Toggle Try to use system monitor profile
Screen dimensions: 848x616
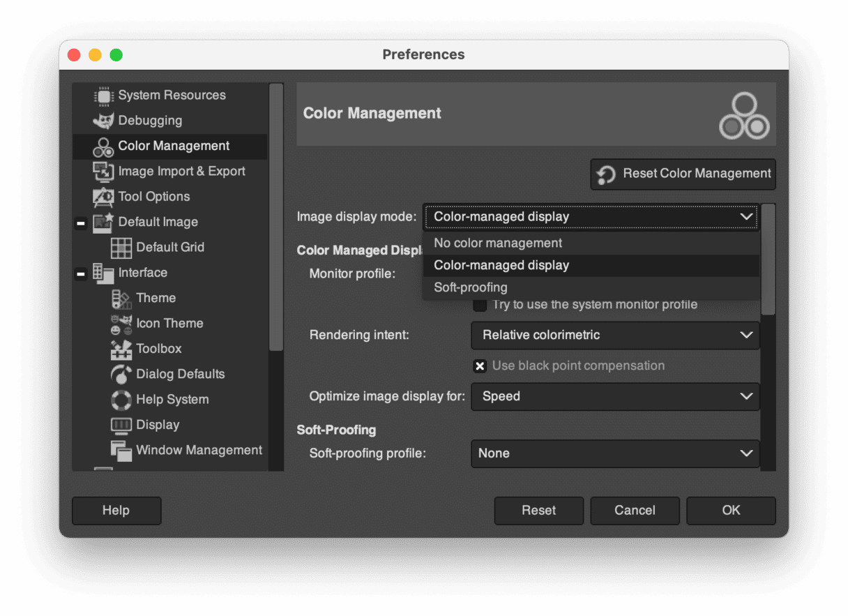click(x=480, y=305)
